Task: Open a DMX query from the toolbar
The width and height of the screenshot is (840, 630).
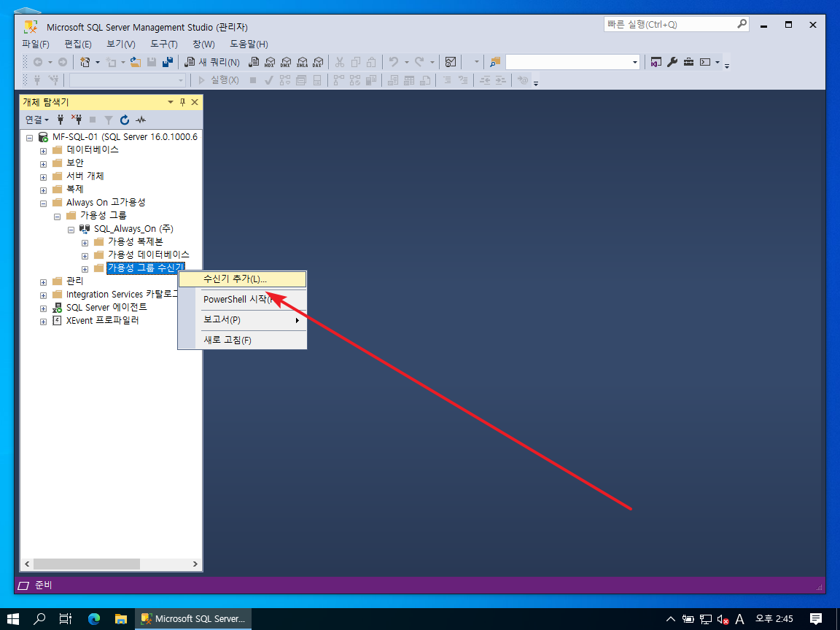Action: 286,62
